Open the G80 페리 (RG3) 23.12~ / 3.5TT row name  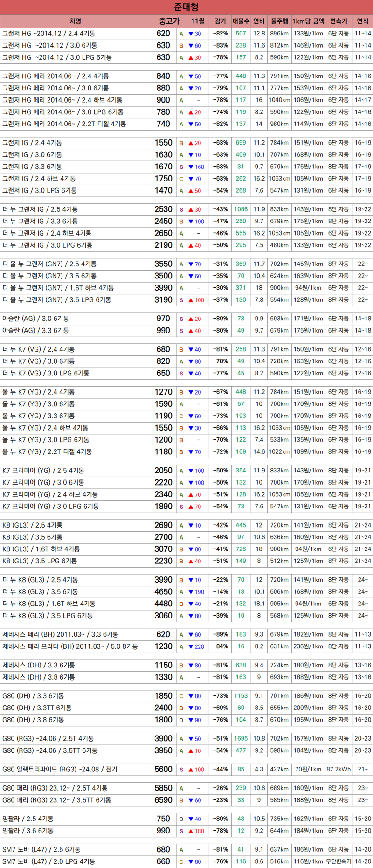56,800
